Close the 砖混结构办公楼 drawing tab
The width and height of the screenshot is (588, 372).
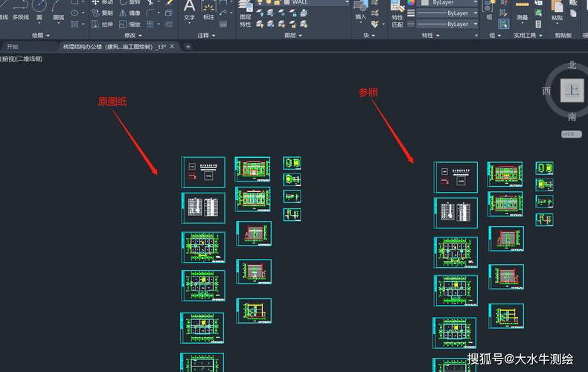[x=173, y=46]
